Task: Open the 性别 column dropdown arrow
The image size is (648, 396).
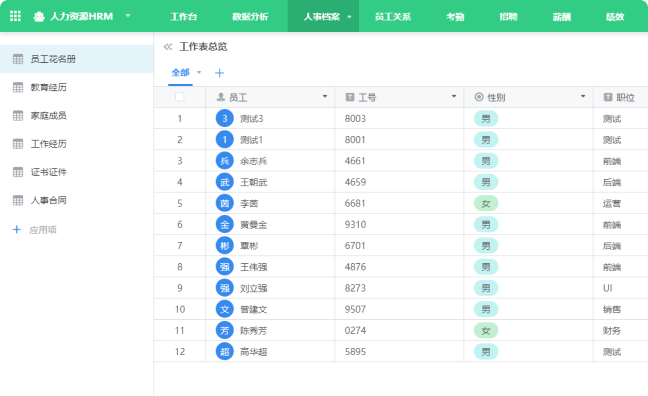Action: (x=583, y=96)
